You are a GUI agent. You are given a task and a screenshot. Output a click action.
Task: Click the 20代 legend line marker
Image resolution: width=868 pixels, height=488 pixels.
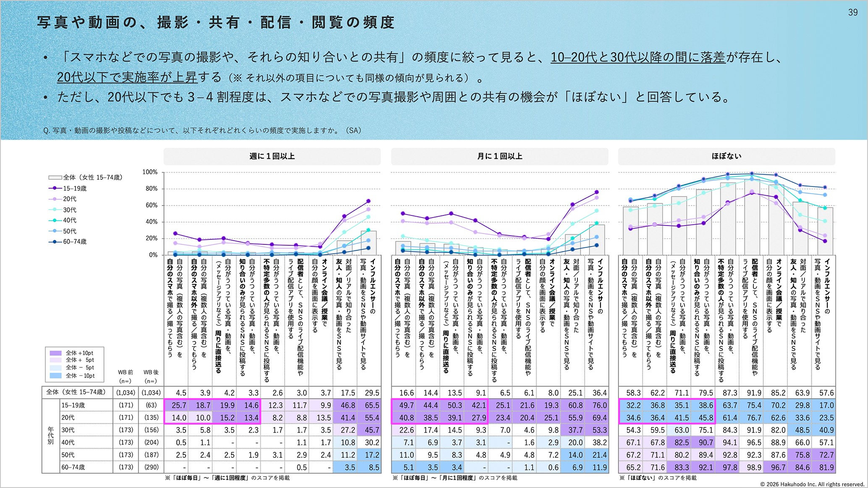(x=55, y=199)
